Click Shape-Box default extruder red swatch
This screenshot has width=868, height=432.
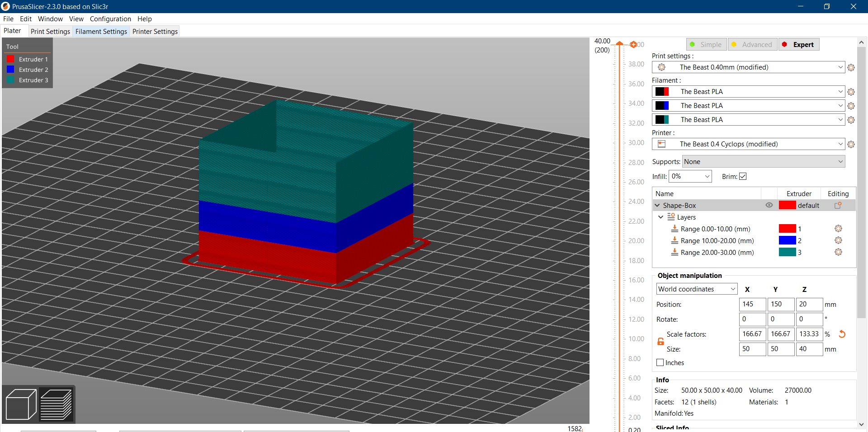coord(787,205)
